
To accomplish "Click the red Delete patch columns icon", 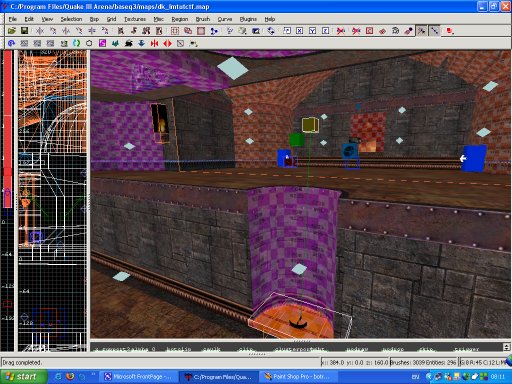I will pyautogui.click(x=167, y=43).
